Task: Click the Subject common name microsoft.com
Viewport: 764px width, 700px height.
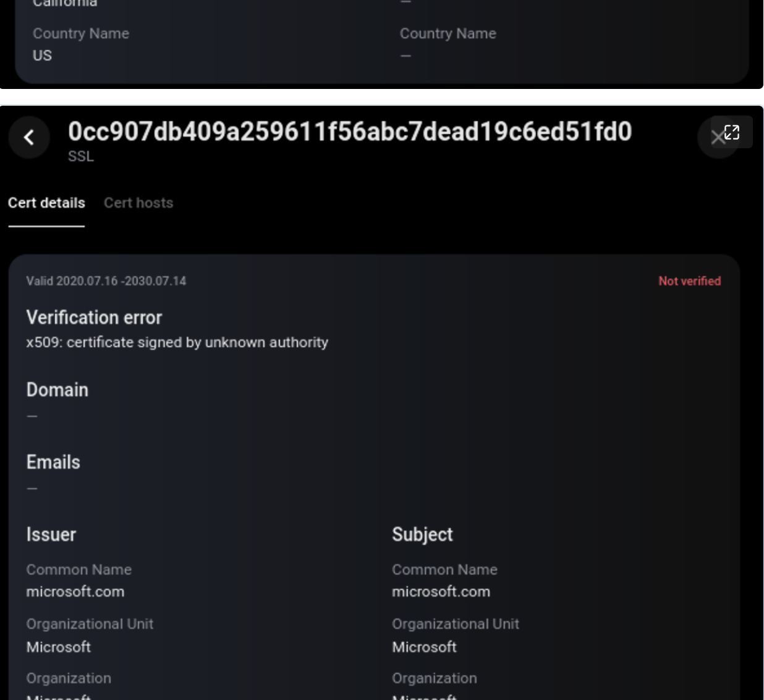Action: click(x=441, y=592)
